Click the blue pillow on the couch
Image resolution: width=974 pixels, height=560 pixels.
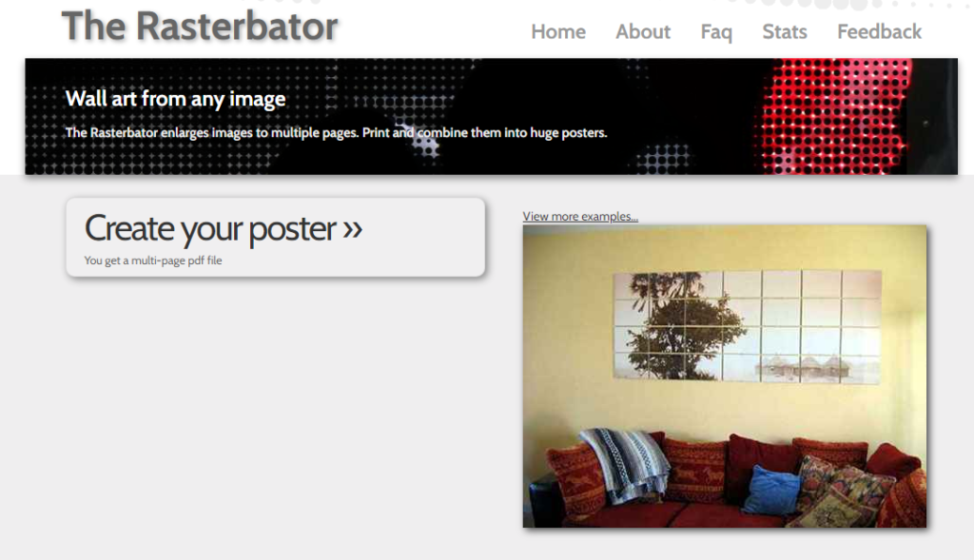(770, 490)
